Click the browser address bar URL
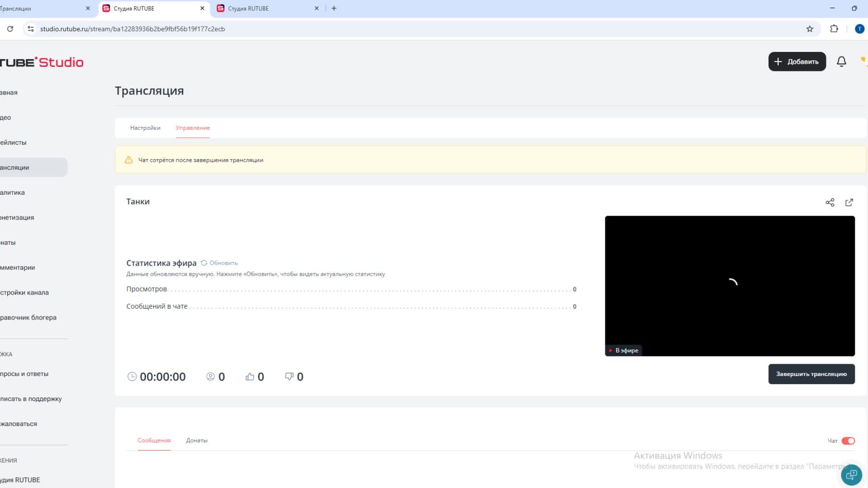This screenshot has width=868, height=488. 132,29
